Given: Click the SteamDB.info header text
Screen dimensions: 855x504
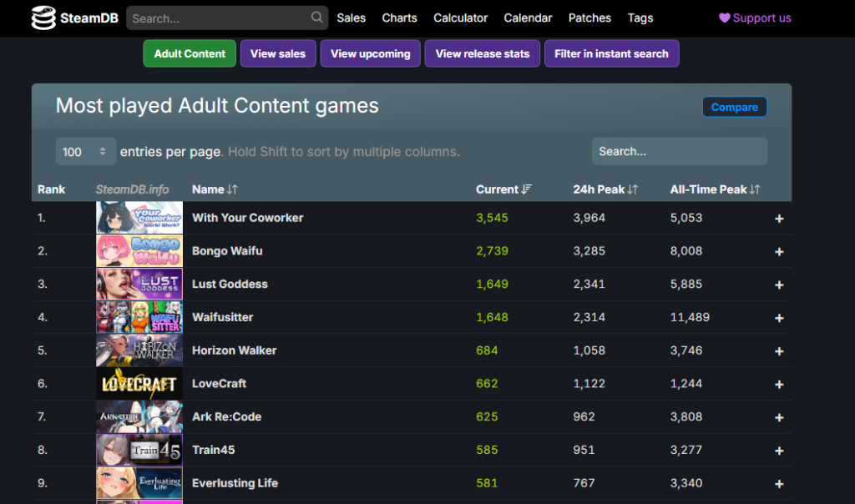Looking at the screenshot, I should pyautogui.click(x=133, y=189).
